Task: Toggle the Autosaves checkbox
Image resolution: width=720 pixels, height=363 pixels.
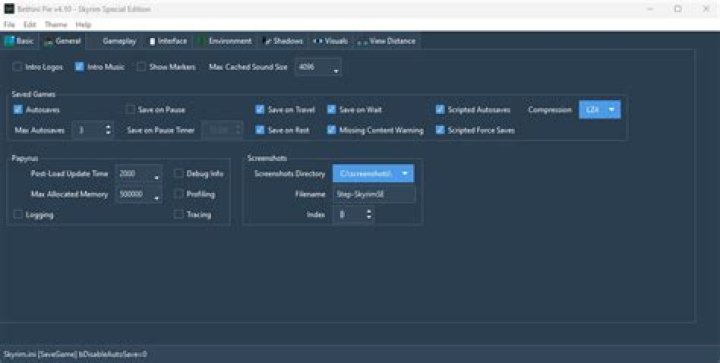Action: point(18,110)
